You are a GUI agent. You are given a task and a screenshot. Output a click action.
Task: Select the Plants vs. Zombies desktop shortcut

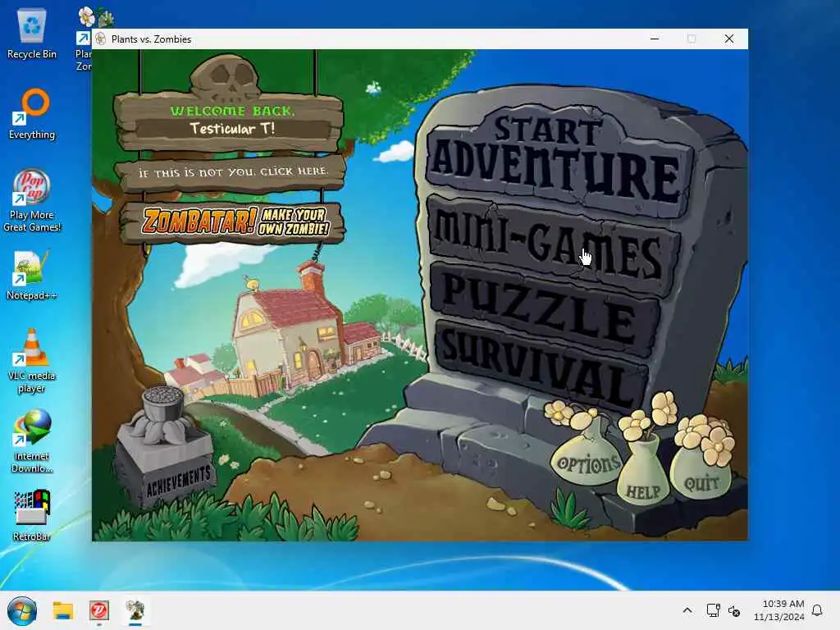pyautogui.click(x=84, y=40)
